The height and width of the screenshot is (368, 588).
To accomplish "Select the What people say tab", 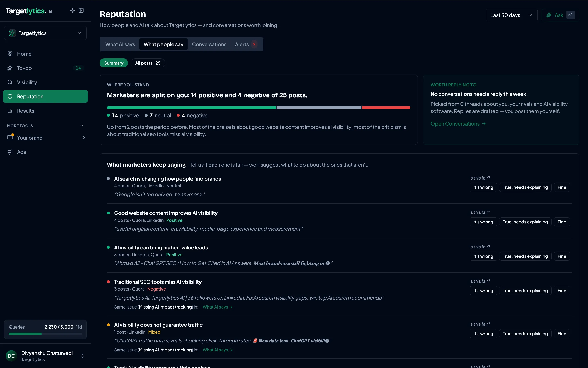I will pyautogui.click(x=163, y=44).
